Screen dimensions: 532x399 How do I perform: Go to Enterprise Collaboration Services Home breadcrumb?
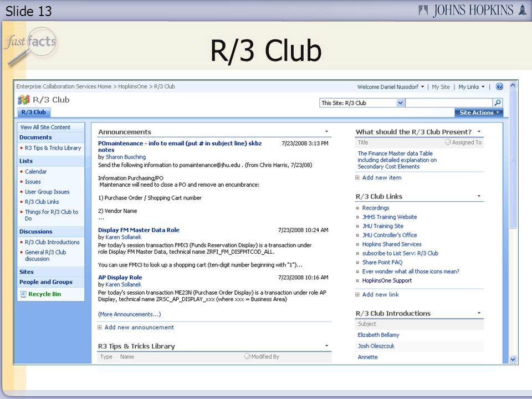64,86
